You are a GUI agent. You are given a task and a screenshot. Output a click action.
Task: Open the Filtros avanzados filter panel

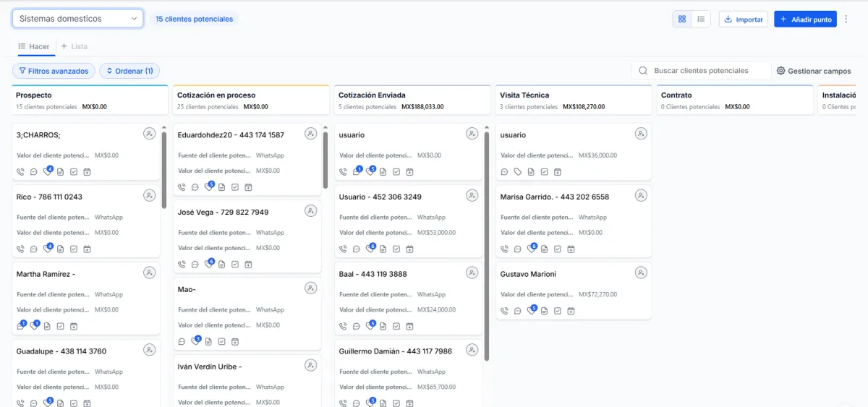(x=54, y=71)
